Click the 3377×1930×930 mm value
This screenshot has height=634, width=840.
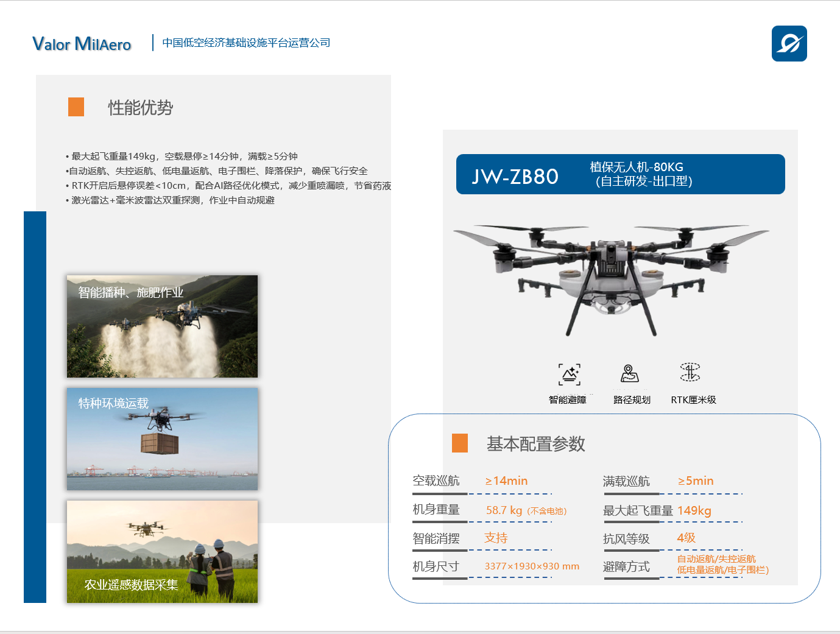pyautogui.click(x=532, y=566)
